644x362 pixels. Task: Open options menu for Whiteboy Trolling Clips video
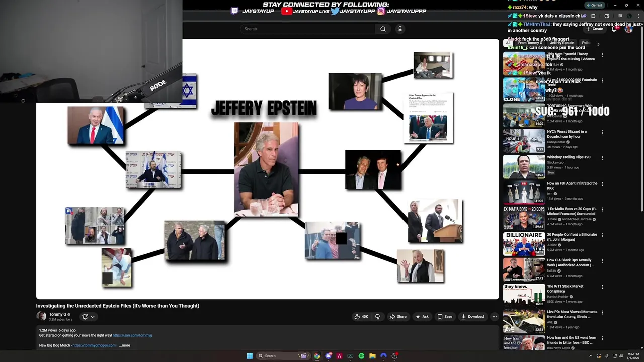602,158
